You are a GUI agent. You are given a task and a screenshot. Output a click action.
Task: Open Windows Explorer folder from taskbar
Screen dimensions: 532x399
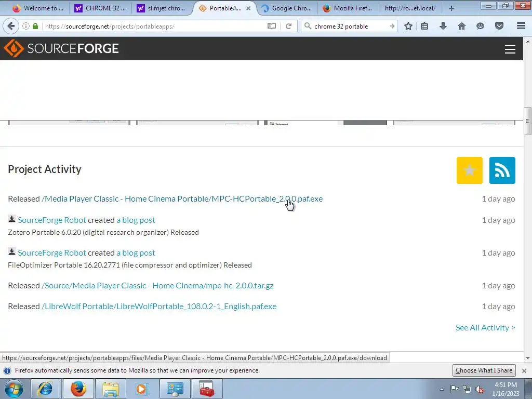click(x=110, y=389)
